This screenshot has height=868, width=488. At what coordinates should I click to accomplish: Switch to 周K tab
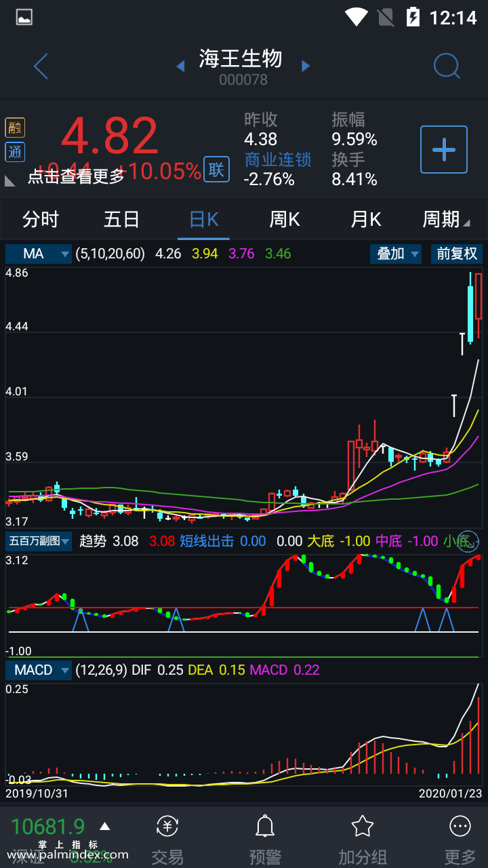tap(285, 219)
